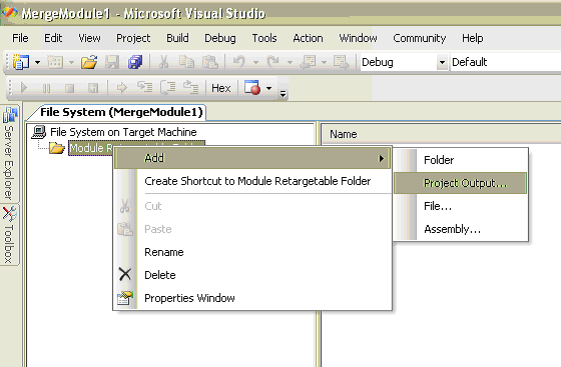Open the File menu
This screenshot has height=367, width=561.
tap(20, 38)
